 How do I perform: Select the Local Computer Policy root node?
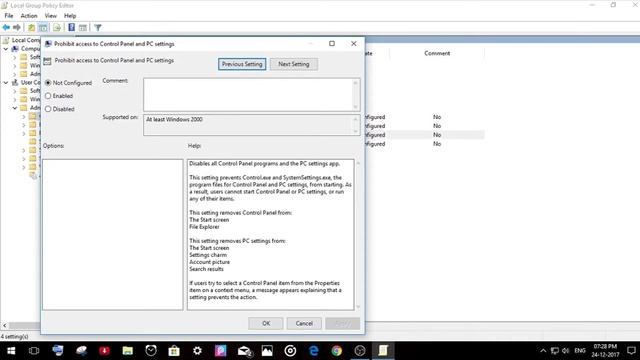coord(22,40)
